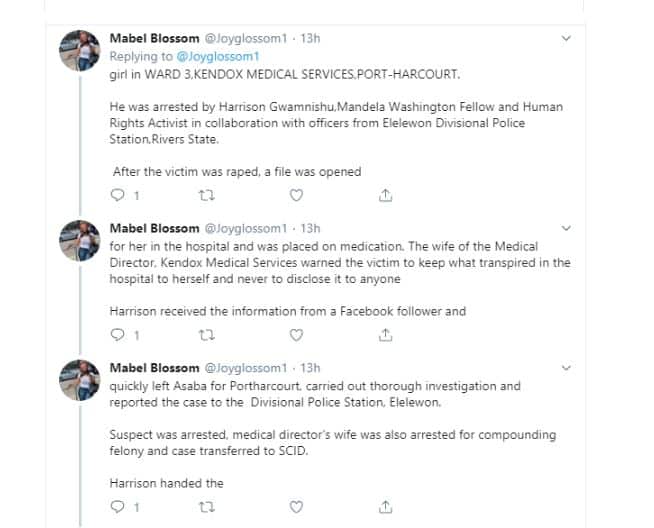The height and width of the screenshot is (528, 654).
Task: Expand the more menu on the second tweet
Action: (565, 228)
